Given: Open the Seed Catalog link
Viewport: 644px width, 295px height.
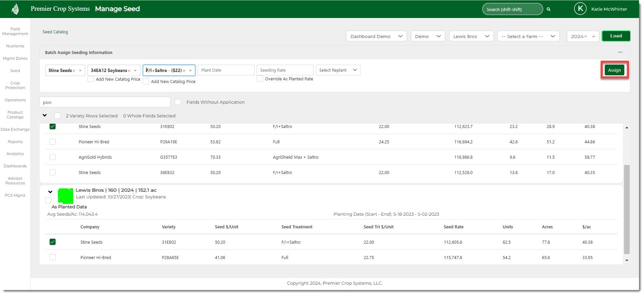Looking at the screenshot, I should [x=55, y=32].
